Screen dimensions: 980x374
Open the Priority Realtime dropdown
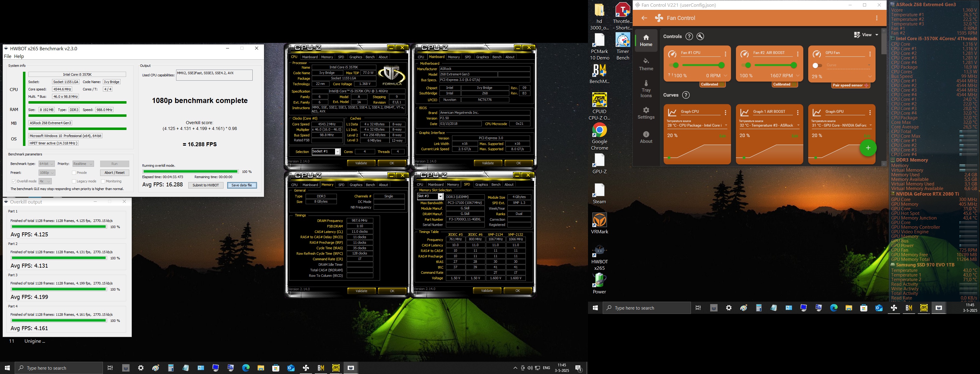click(83, 164)
